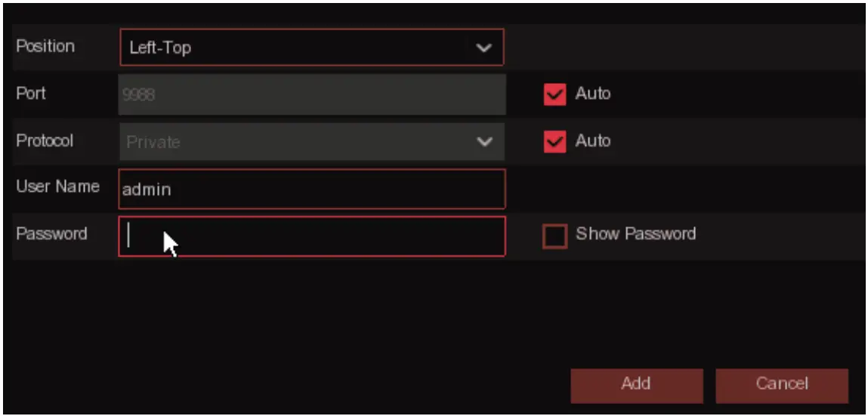Viewport: 868px width, 416px height.
Task: Click the Position row label
Action: pyautogui.click(x=45, y=46)
